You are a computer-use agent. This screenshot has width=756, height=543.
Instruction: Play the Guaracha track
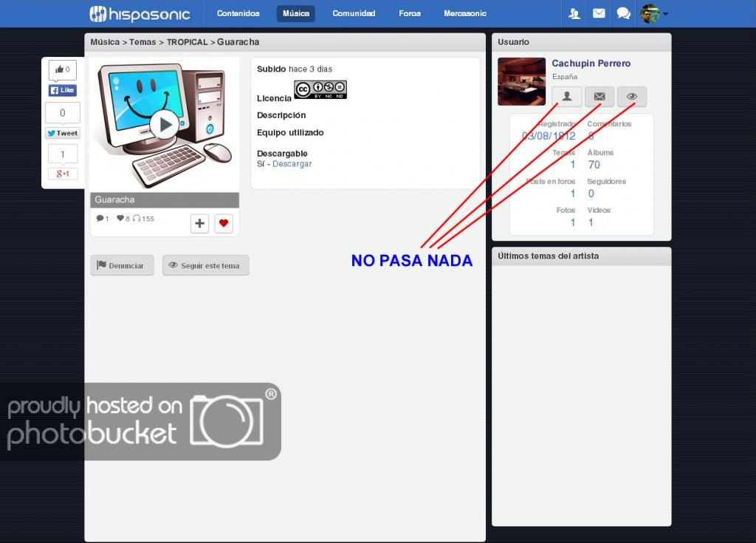pos(165,125)
